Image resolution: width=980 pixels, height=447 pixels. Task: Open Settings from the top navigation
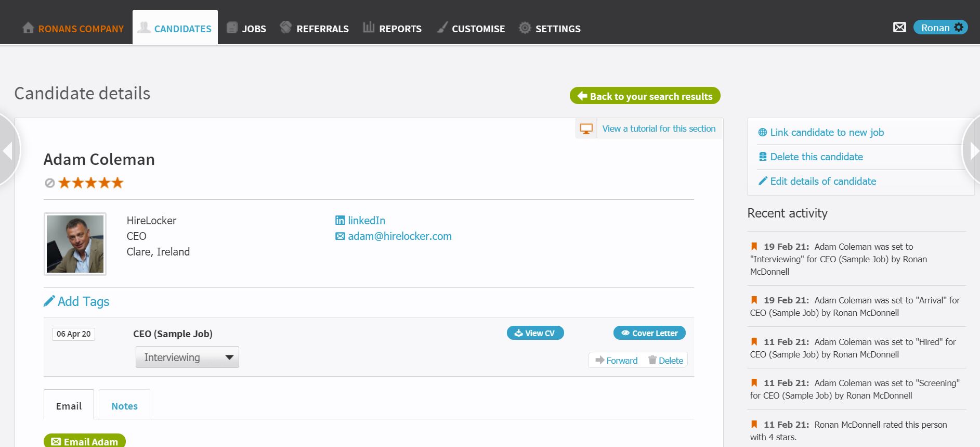pos(550,28)
